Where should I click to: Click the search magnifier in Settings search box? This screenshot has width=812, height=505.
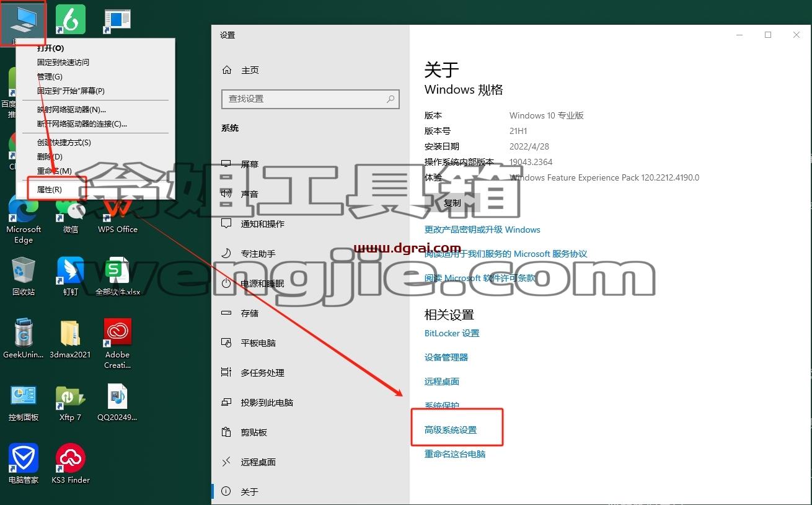point(391,99)
